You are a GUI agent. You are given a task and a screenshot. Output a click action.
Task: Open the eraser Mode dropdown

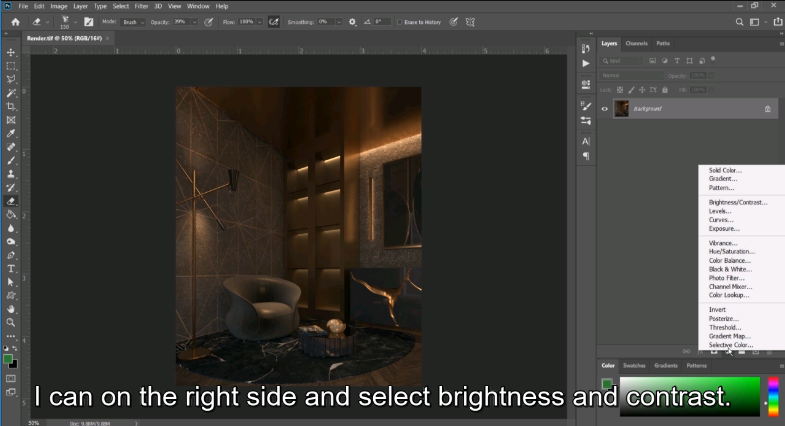(x=134, y=22)
